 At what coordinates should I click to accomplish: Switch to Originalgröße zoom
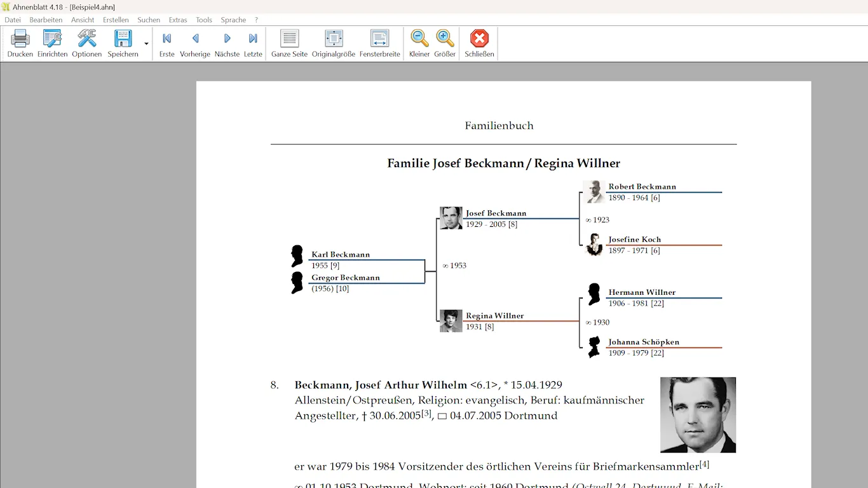(x=333, y=44)
